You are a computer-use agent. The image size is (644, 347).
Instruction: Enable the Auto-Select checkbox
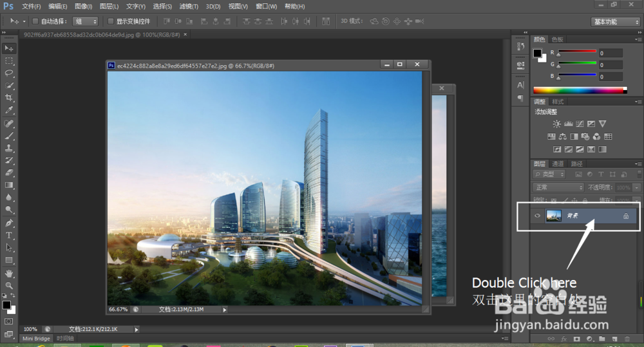35,21
